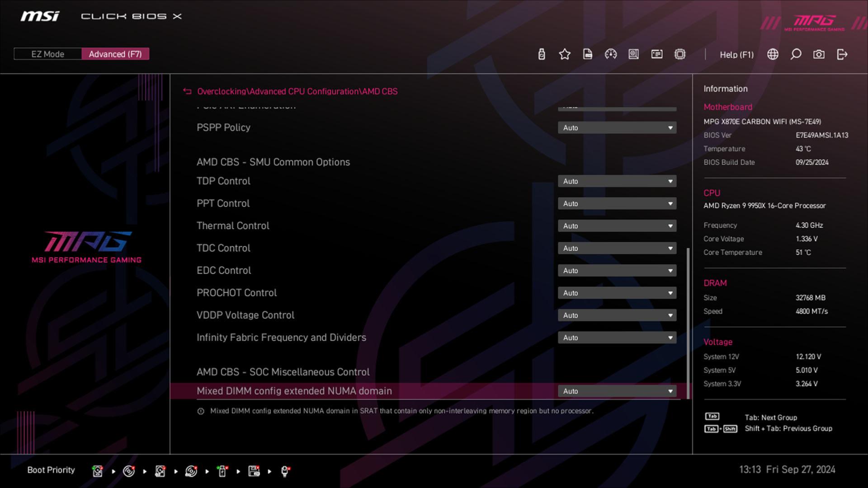Select the network boot plug icon
868x488 pixels.
coord(285,471)
